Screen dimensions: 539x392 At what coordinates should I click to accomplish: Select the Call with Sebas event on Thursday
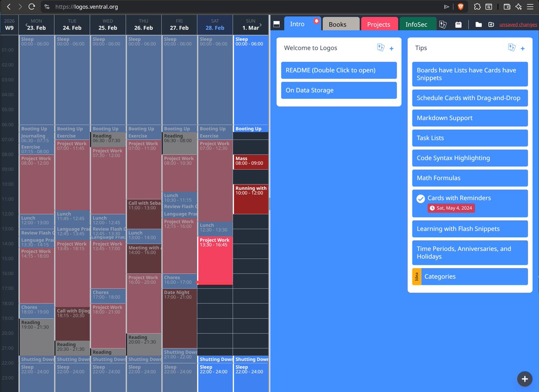point(143,214)
